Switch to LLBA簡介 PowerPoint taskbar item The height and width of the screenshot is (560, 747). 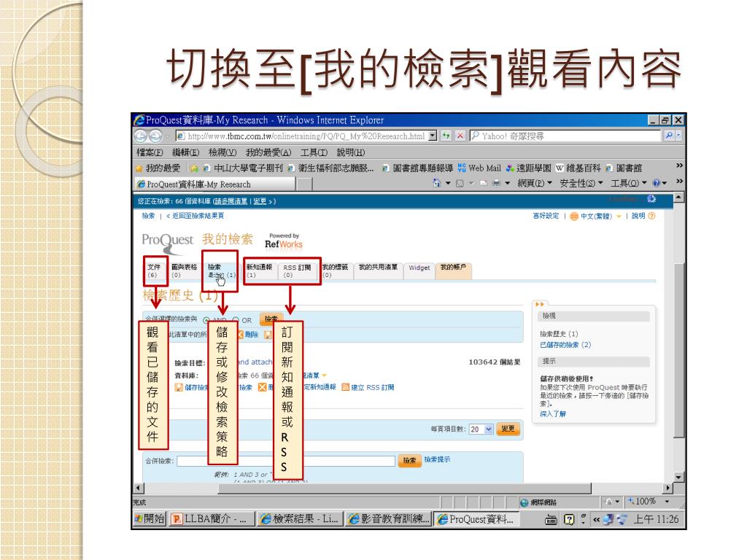click(x=211, y=519)
